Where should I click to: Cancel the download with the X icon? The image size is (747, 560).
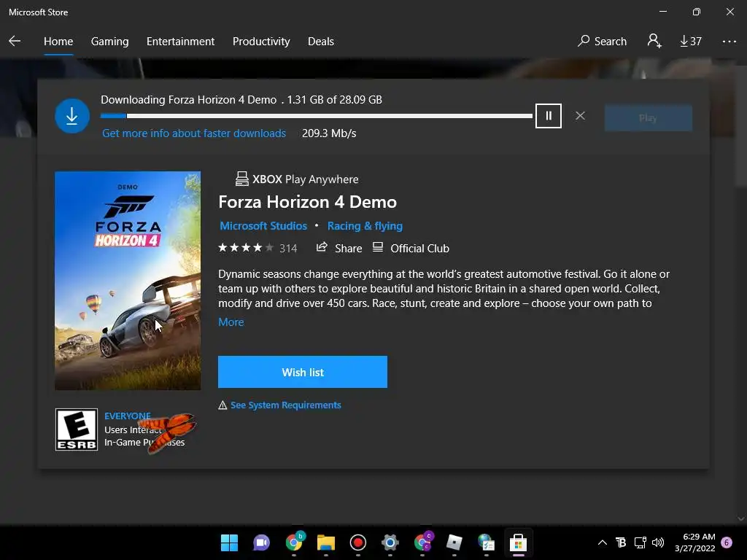click(580, 116)
